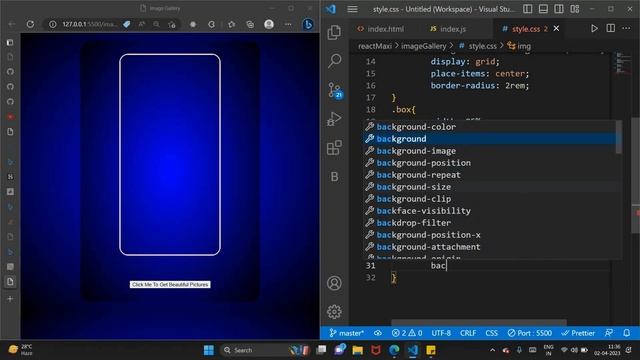The width and height of the screenshot is (640, 360).
Task: Run the file with the play button
Action: pyautogui.click(x=594, y=28)
